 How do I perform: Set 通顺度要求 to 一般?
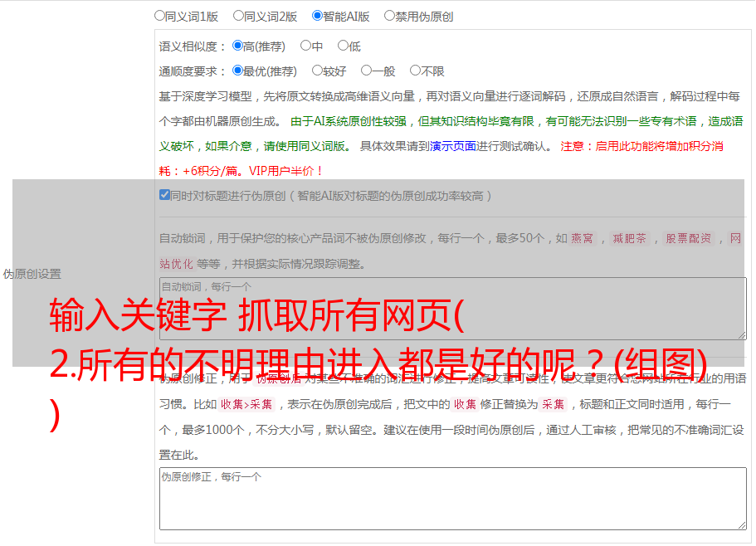coord(367,71)
